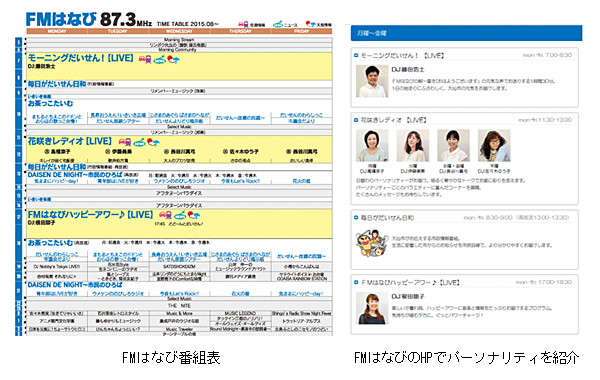Click the fourth DJ photo in the 花咲きレディオ card

(494, 145)
